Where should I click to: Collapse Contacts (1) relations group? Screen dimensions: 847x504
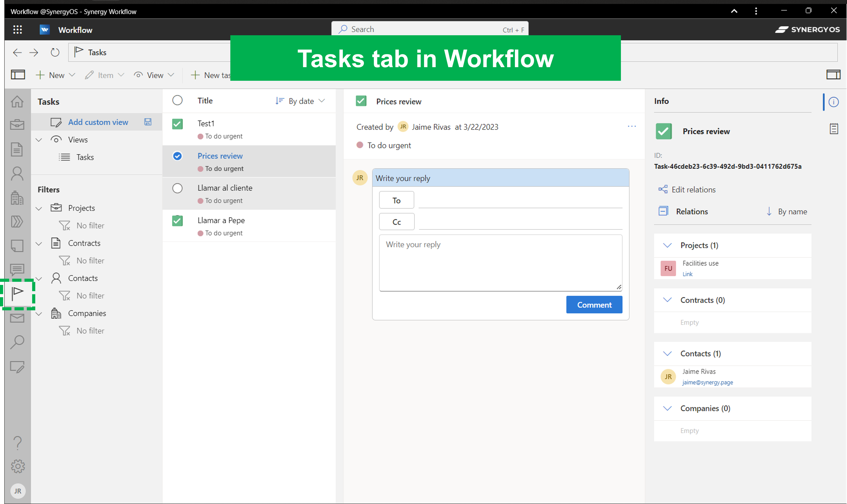(667, 354)
